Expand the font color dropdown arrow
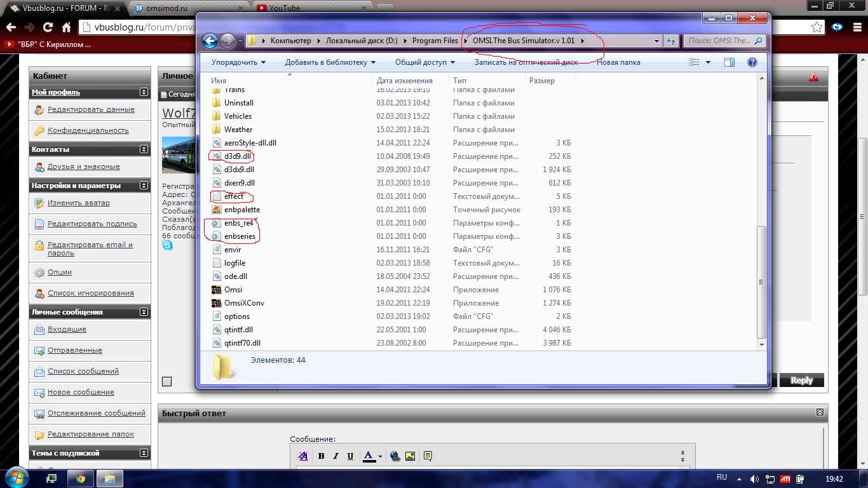Screen dimensions: 868x488 (x=380, y=456)
